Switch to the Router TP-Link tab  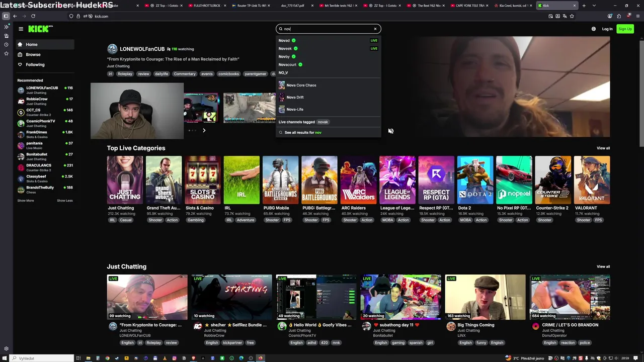[252, 6]
